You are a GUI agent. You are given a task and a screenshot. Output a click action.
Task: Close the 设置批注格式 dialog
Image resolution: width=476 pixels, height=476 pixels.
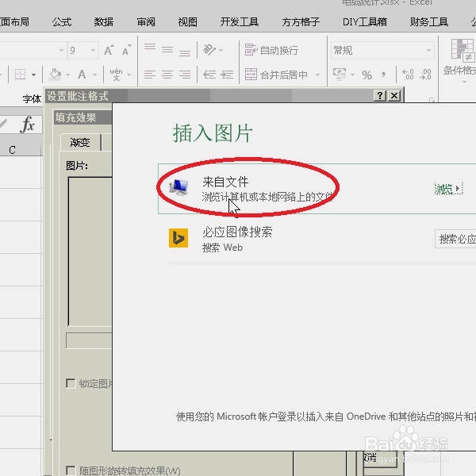point(394,96)
